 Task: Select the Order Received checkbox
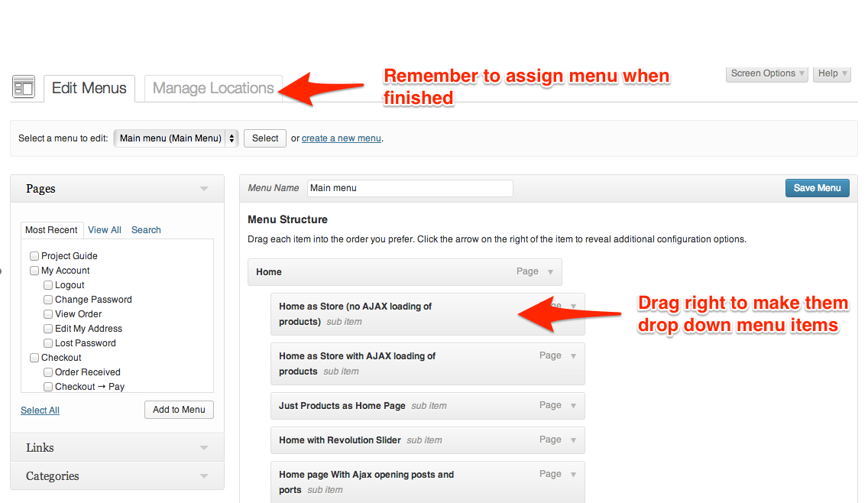(48, 372)
